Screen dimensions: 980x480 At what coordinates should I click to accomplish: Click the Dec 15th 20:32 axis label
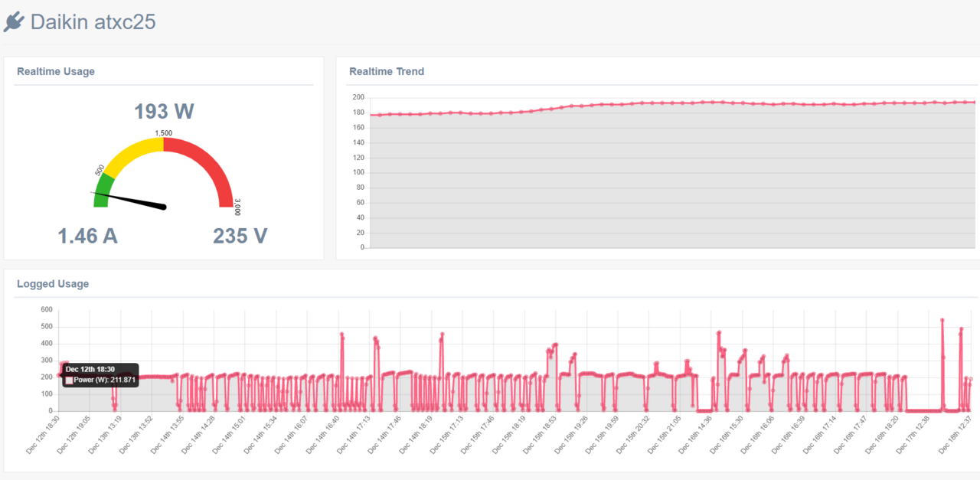click(x=632, y=435)
